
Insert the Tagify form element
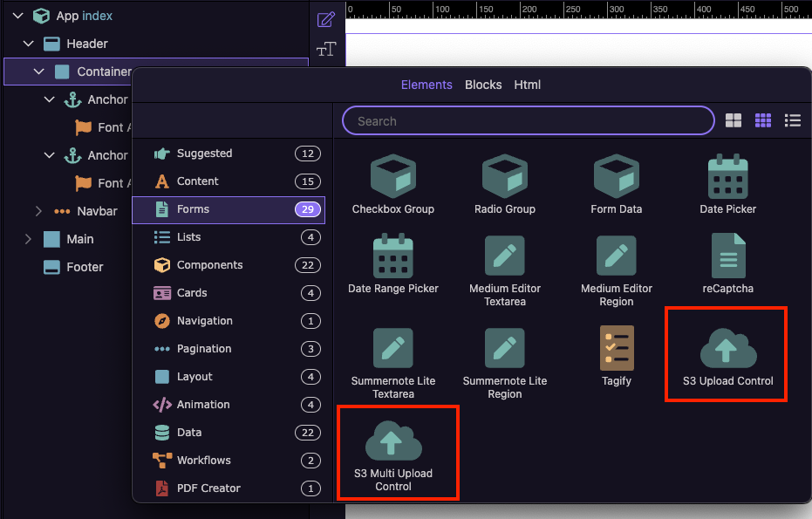pyautogui.click(x=617, y=357)
